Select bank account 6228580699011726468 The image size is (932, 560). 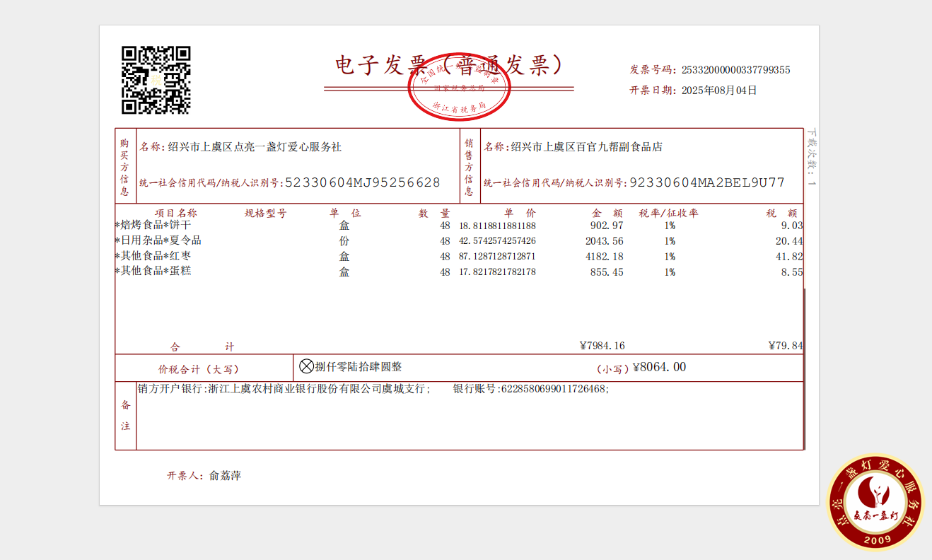click(554, 389)
